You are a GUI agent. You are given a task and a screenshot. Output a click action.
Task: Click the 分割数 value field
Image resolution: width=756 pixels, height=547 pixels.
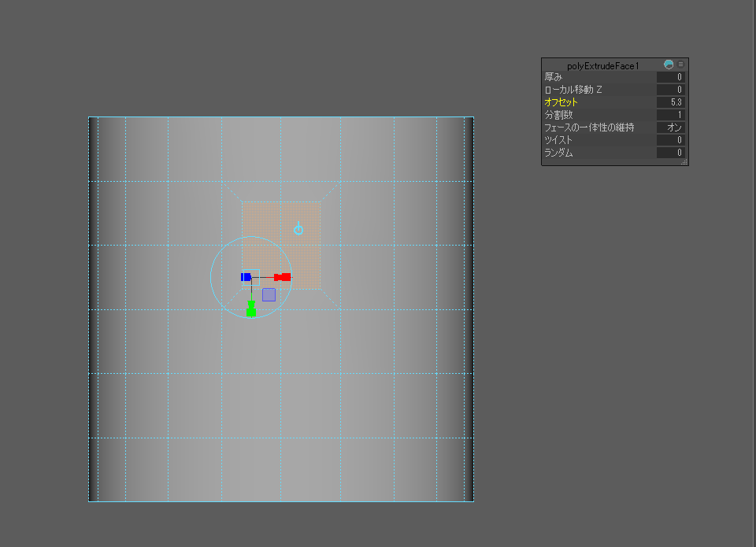click(x=671, y=115)
